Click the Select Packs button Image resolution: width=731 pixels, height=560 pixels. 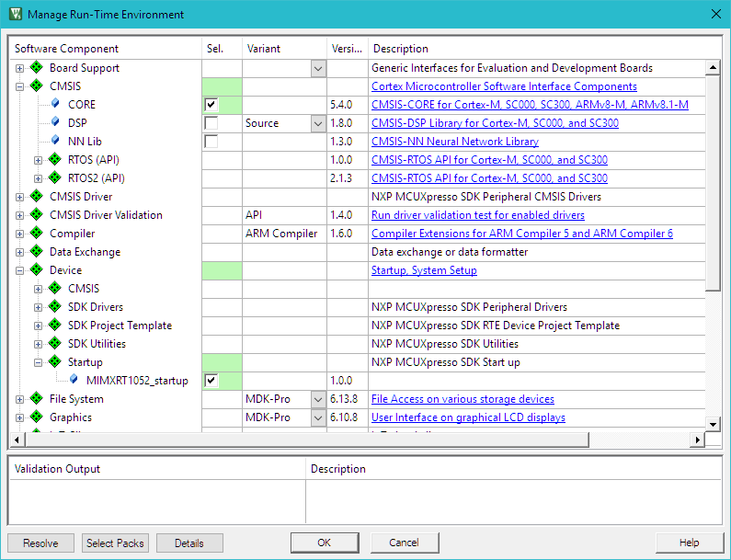[115, 543]
